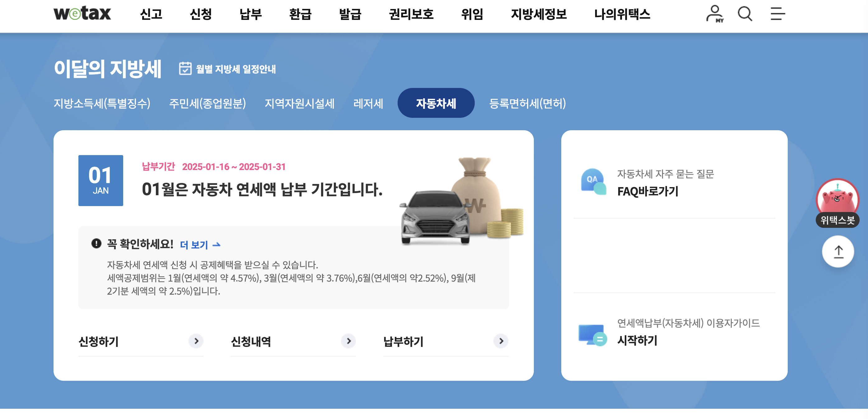Click the 납부하기 link

pyautogui.click(x=403, y=342)
